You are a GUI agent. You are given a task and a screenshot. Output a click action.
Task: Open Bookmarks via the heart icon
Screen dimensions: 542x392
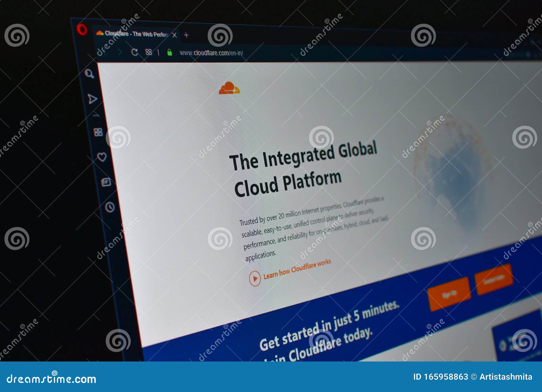coord(102,156)
